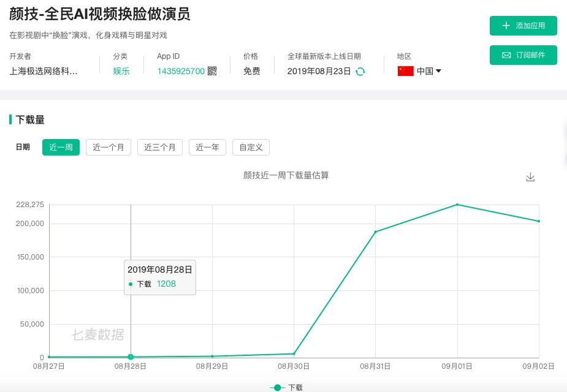Screen dimensions: 567x392
Task: Click the plus icon on 添加应用 button
Action: (506, 26)
